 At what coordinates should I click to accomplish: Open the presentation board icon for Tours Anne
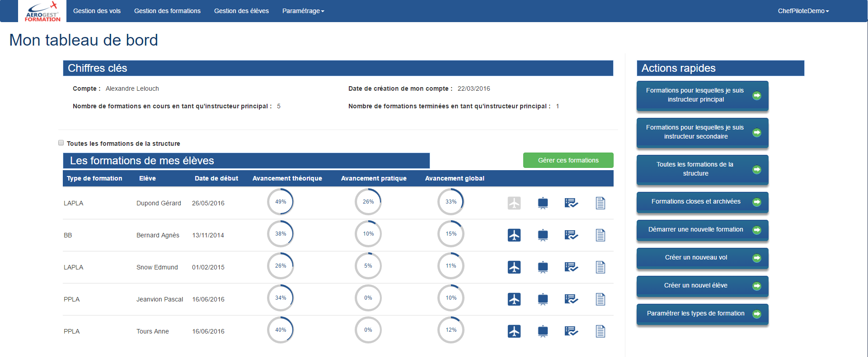pos(543,332)
